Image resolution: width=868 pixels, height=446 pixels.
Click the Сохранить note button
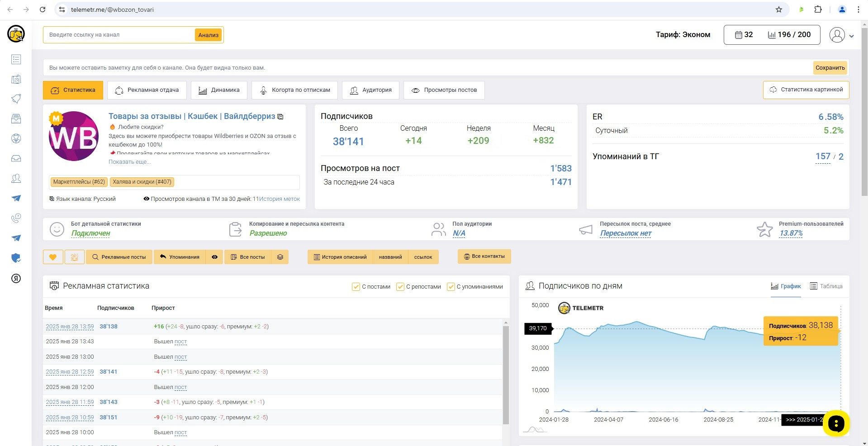tap(830, 68)
